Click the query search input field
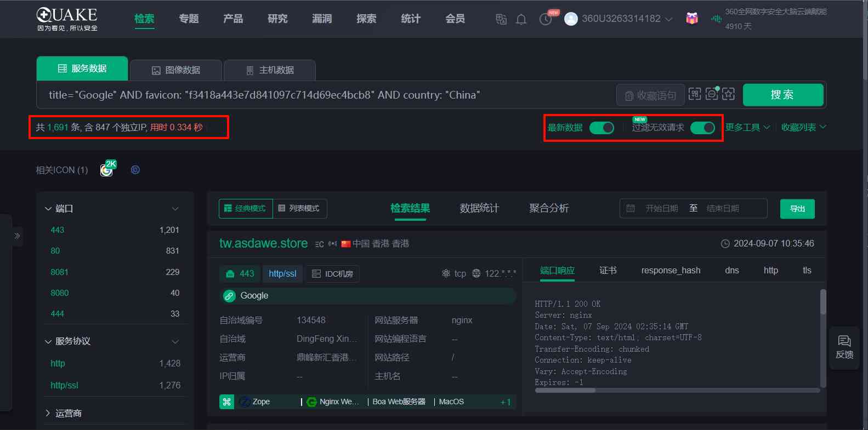This screenshot has height=430, width=868. click(x=326, y=95)
